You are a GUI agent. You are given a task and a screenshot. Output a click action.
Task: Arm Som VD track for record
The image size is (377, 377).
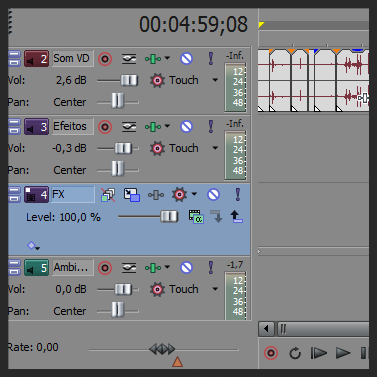pos(105,59)
